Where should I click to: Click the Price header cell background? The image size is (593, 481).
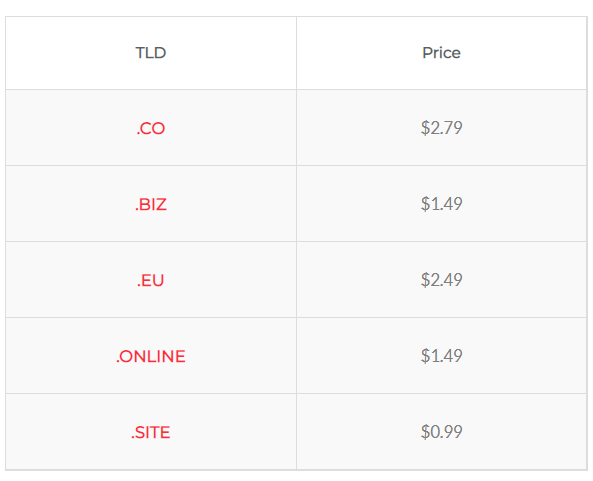click(442, 53)
